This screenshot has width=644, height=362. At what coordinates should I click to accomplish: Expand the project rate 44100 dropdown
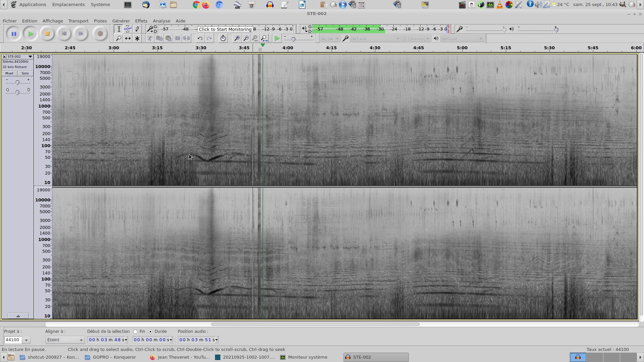(x=26, y=340)
